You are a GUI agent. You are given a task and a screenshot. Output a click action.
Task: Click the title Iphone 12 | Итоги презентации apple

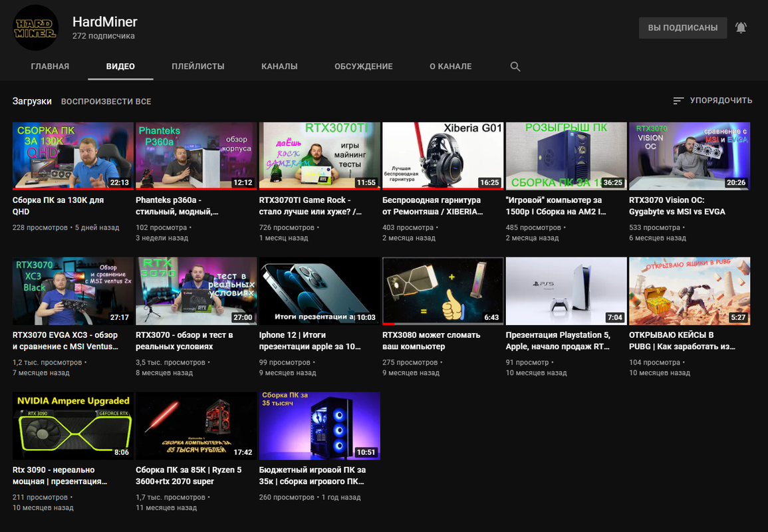coord(310,341)
